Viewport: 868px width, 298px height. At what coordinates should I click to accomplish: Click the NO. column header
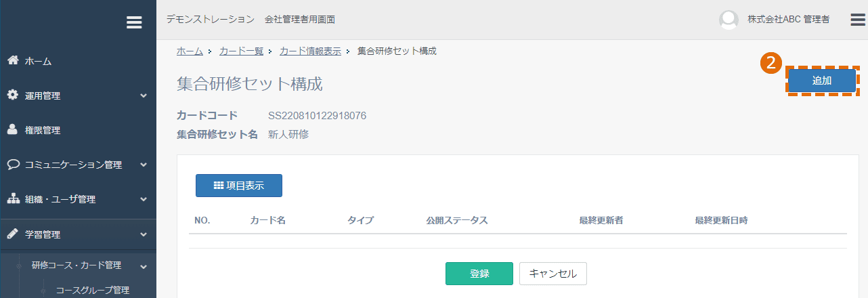pos(202,220)
